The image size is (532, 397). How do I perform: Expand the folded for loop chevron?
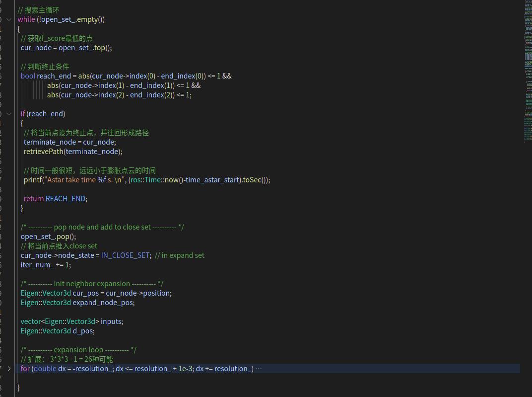coord(9,369)
